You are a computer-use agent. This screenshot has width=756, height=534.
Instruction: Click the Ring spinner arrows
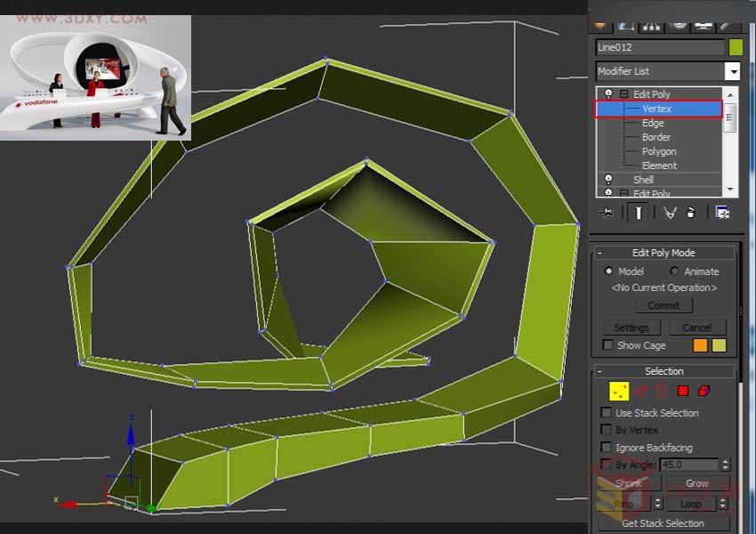click(x=658, y=504)
